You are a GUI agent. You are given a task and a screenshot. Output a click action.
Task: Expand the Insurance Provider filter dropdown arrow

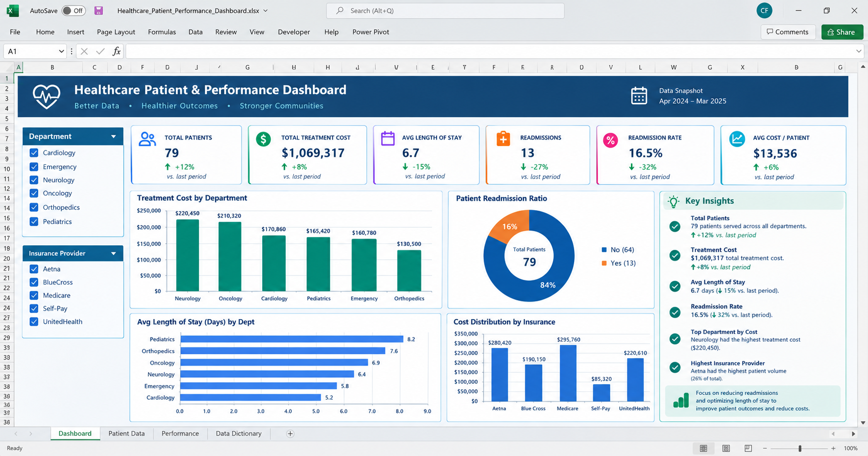(113, 253)
